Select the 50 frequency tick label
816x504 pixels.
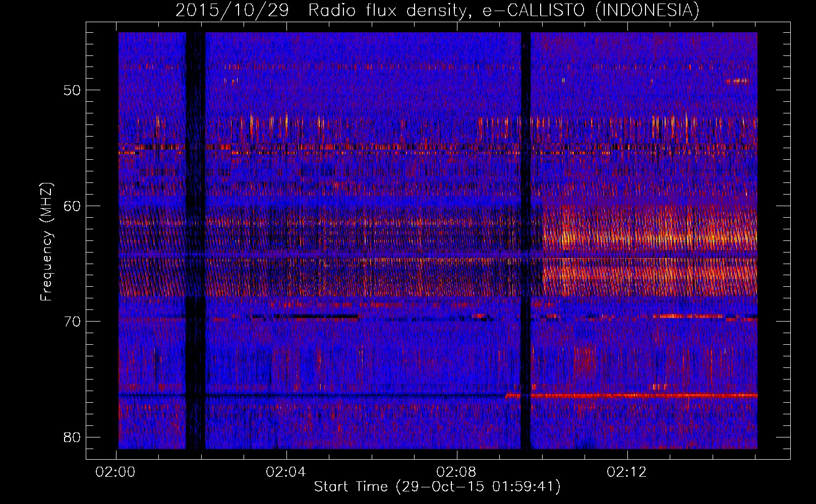click(73, 90)
